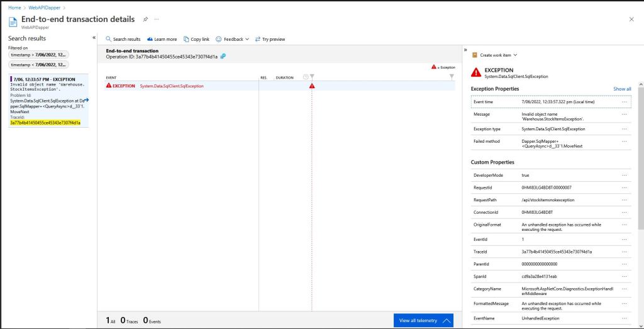This screenshot has height=329, width=644.
Task: Select the System.Data.SqlClient.SqlException event row
Action: click(x=171, y=86)
